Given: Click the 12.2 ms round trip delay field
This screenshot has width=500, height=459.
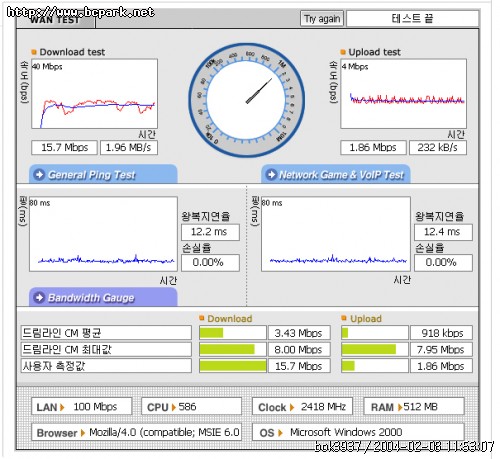Looking at the screenshot, I should (x=210, y=232).
